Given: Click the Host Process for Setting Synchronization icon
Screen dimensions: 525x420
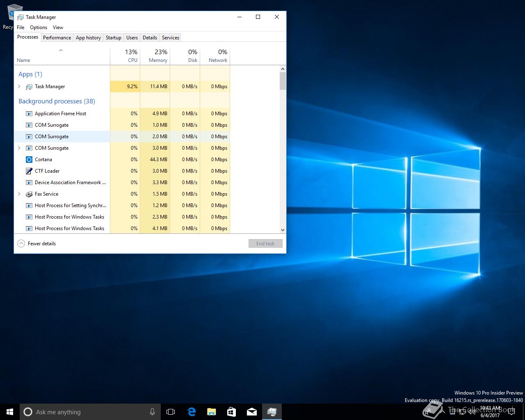Looking at the screenshot, I should click(29, 205).
